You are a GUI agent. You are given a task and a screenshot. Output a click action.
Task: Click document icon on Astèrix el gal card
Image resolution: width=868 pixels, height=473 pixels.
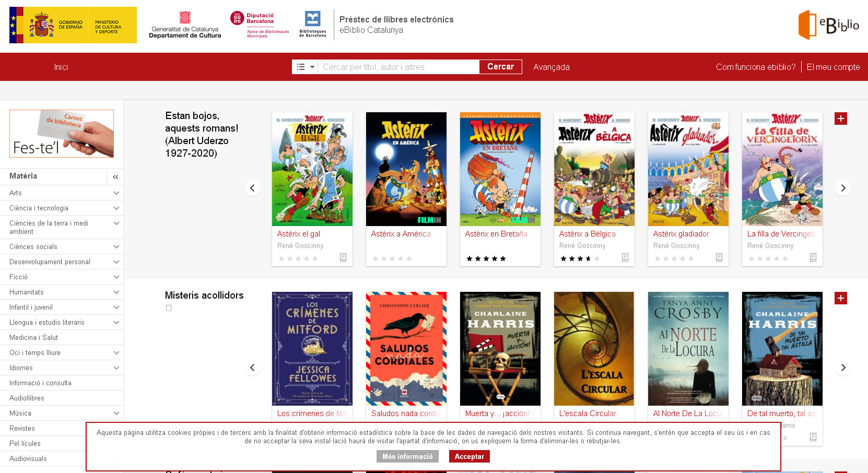click(343, 257)
